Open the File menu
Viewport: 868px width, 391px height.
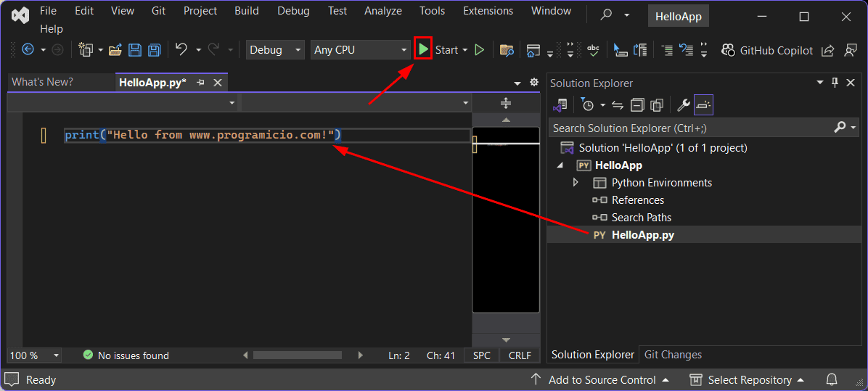tap(48, 11)
